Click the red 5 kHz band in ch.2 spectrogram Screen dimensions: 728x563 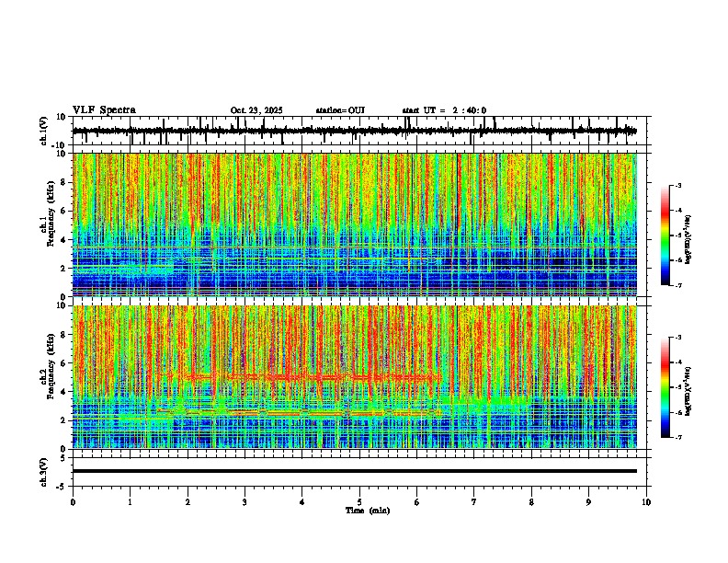315,377
